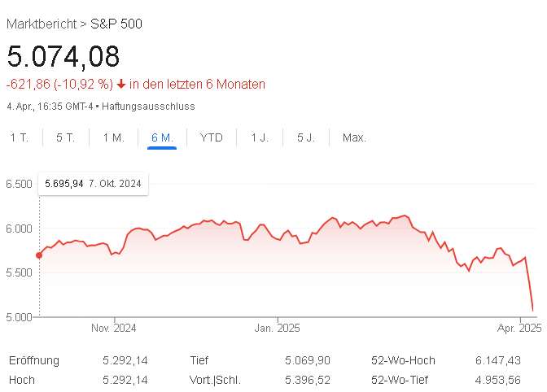
Task: Click the Apr. 2025 axis label
Action: click(x=519, y=329)
